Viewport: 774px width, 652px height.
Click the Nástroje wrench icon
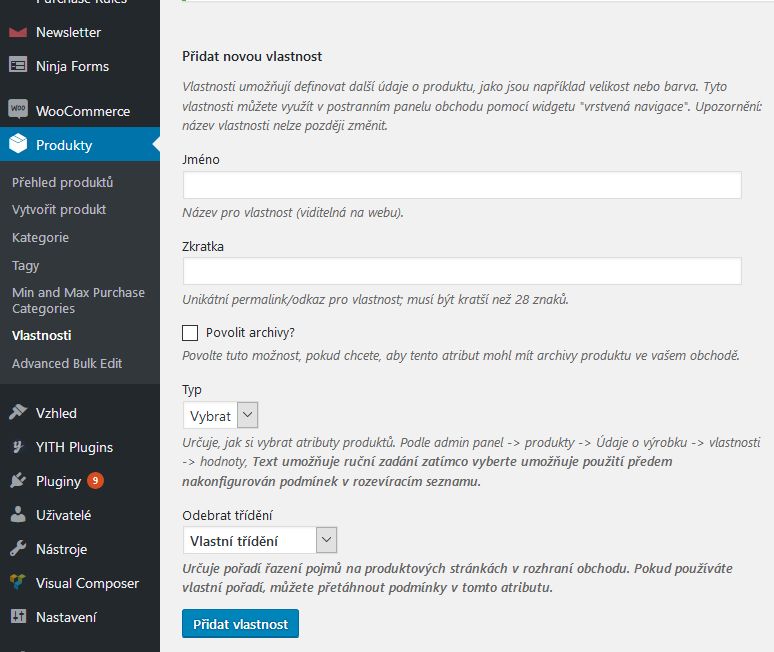click(18, 549)
